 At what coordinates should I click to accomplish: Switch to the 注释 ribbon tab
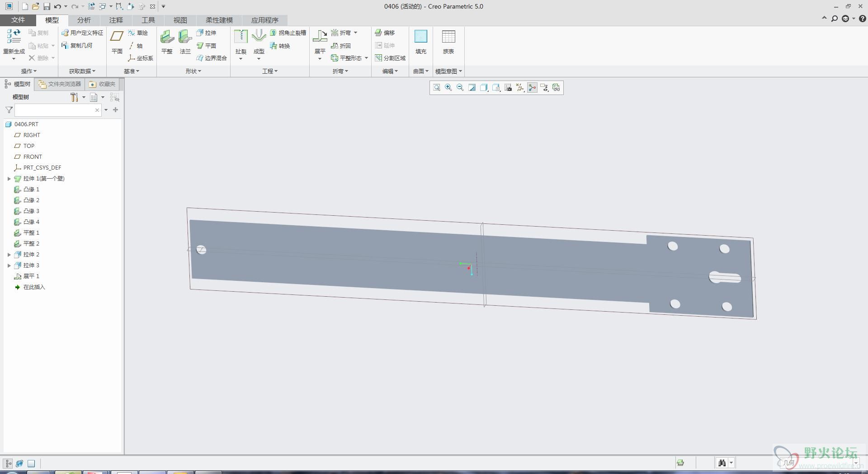point(116,20)
